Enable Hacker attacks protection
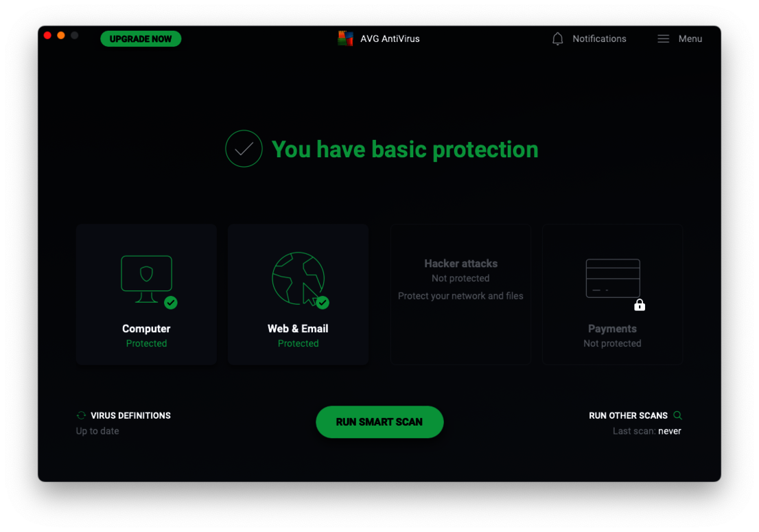Image resolution: width=759 pixels, height=532 pixels. (x=460, y=294)
